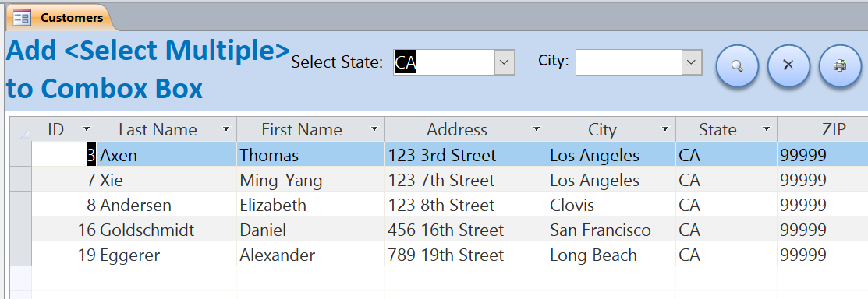Viewport: 868px width, 299px height.
Task: Select the row selector for Andersen
Action: tap(21, 205)
